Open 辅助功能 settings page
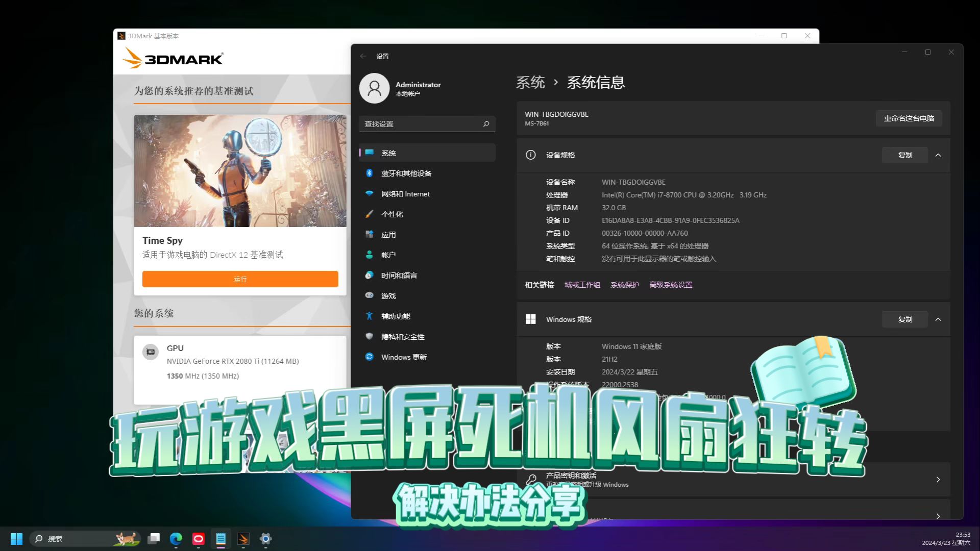 pos(427,316)
